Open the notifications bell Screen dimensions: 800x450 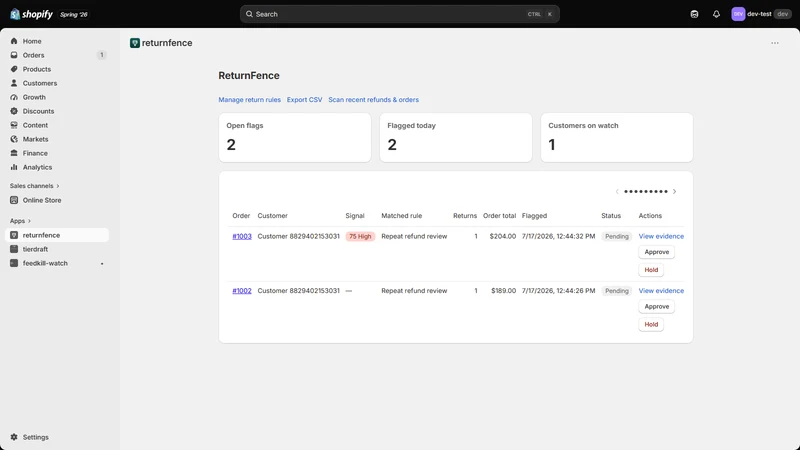[716, 14]
